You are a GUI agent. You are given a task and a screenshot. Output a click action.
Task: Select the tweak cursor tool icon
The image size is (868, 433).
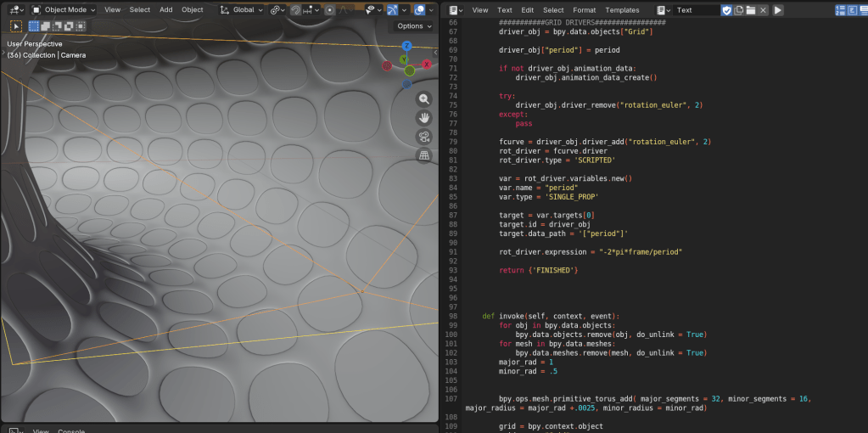pos(16,26)
